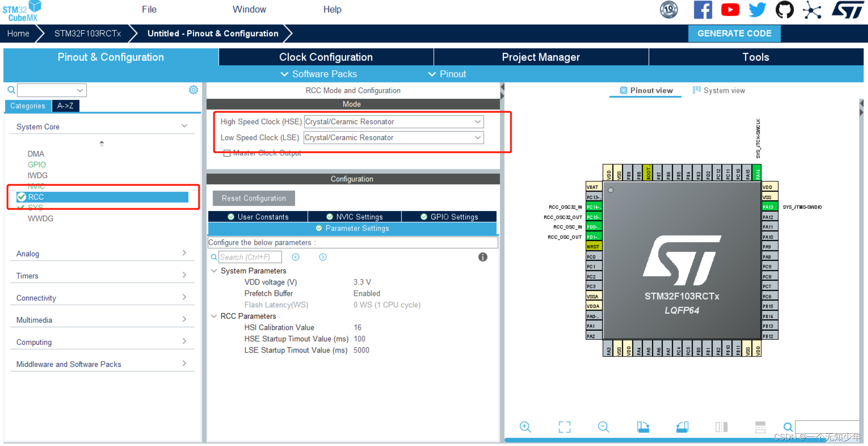Click the PA13 pin on the chip
The image size is (868, 446).
[770, 207]
